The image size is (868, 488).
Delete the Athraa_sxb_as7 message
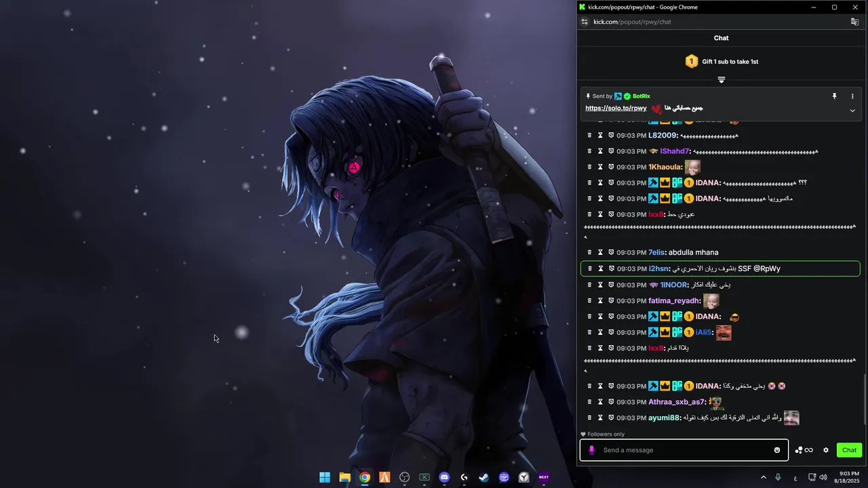(589, 402)
